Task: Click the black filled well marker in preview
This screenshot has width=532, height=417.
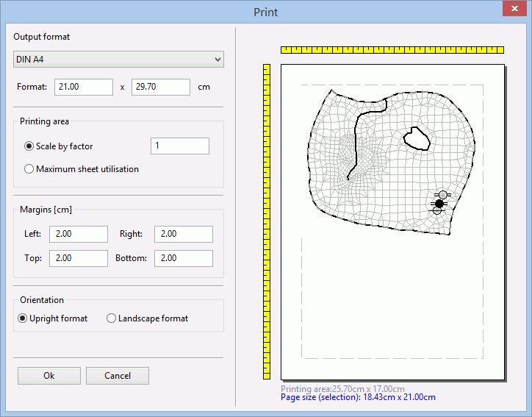Action: 439,204
